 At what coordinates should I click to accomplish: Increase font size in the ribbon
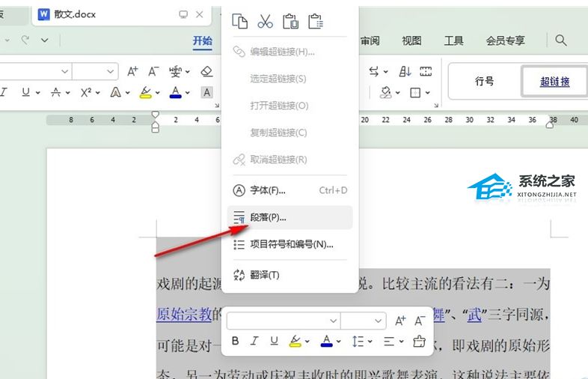(x=132, y=71)
